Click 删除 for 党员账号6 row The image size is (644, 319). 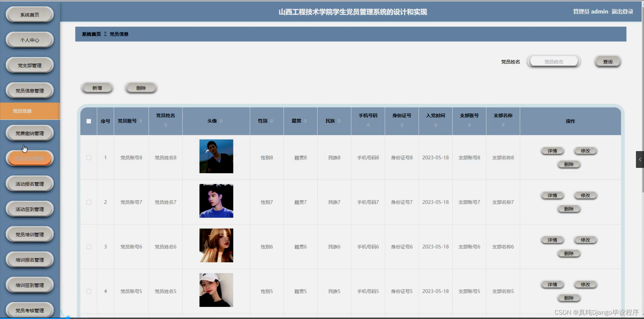coord(569,254)
